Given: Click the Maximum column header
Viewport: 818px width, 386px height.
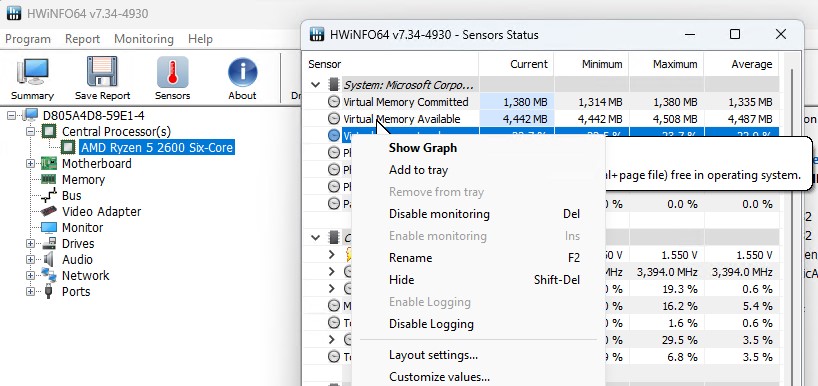Looking at the screenshot, I should click(x=667, y=64).
